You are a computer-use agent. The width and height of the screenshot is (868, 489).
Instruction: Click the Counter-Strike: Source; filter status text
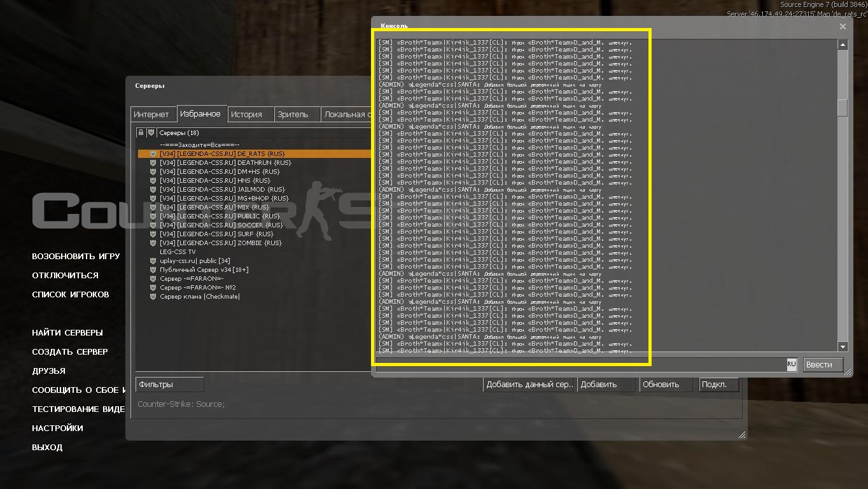181,404
